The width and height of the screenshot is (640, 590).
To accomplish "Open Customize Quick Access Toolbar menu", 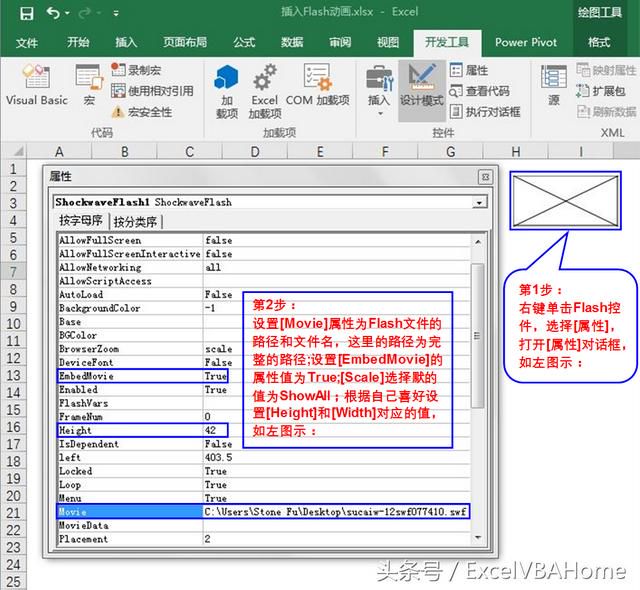I will [x=116, y=14].
